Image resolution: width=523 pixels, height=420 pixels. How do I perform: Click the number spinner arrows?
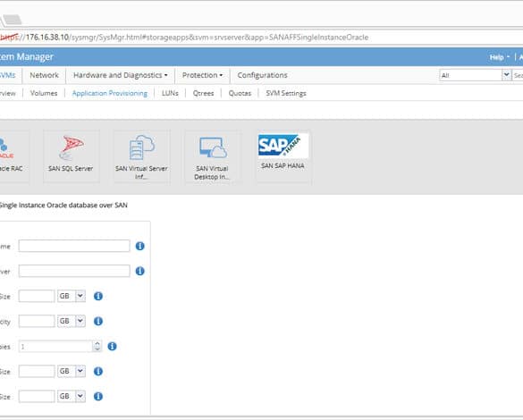pos(97,347)
